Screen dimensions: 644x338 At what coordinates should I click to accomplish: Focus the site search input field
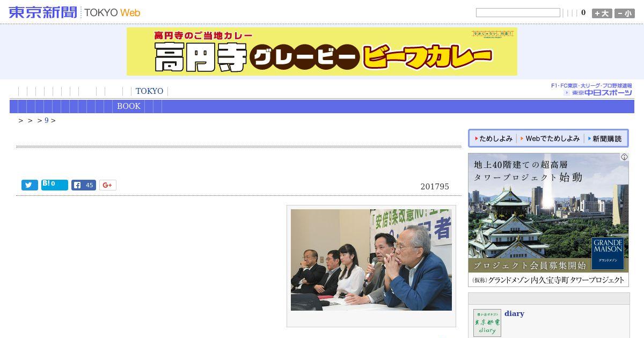pyautogui.click(x=518, y=13)
